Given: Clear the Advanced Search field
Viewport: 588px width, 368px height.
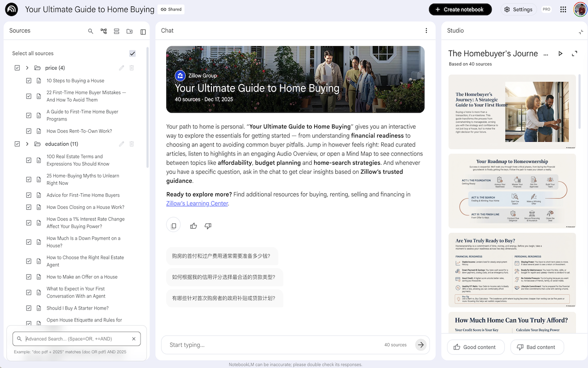Looking at the screenshot, I should pos(134,339).
